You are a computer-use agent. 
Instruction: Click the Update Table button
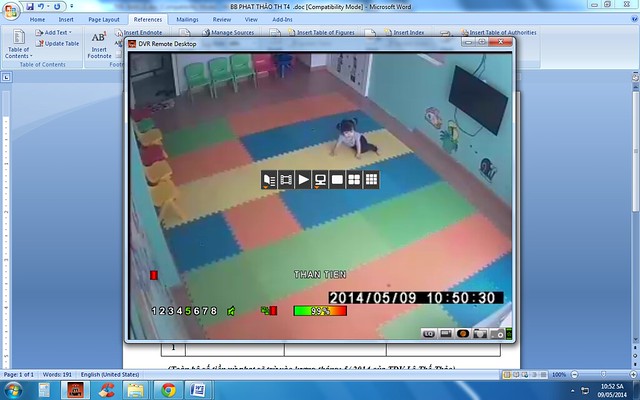pyautogui.click(x=58, y=43)
